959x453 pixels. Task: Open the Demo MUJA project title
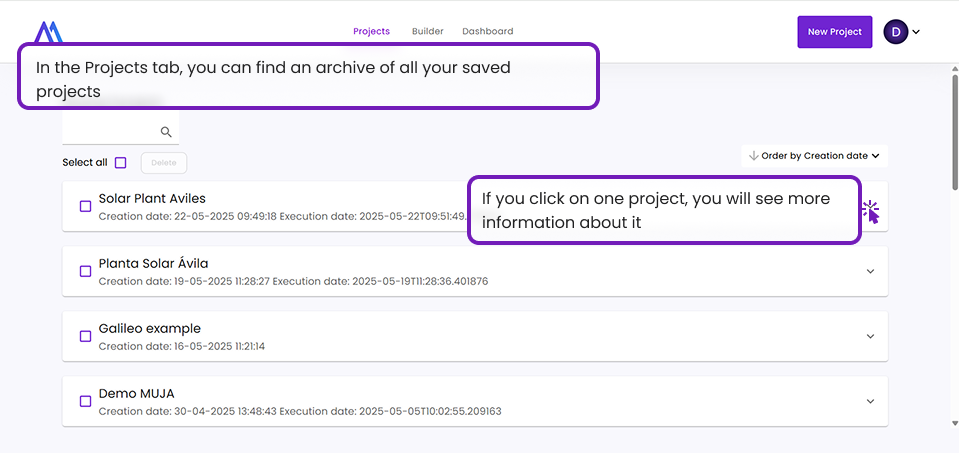[x=136, y=393]
